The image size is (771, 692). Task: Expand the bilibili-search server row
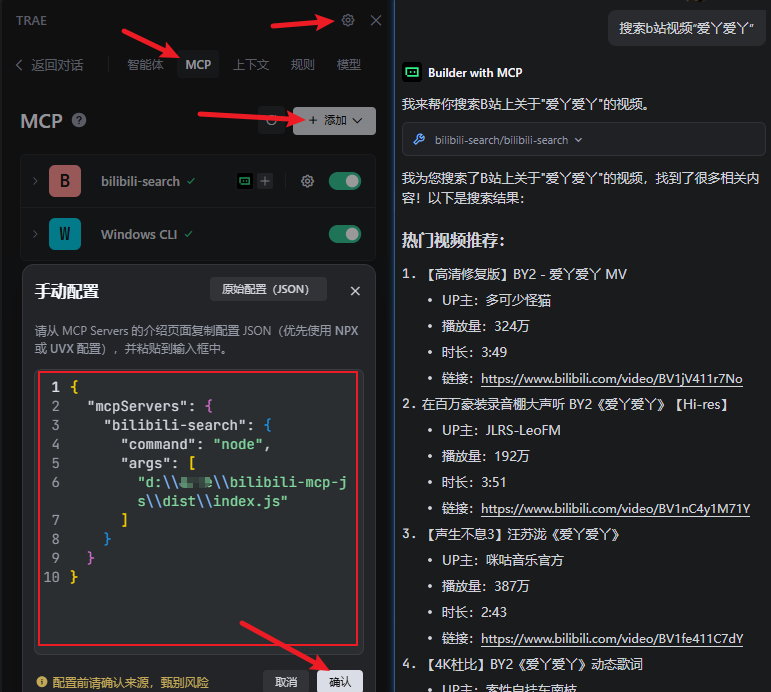(35, 181)
